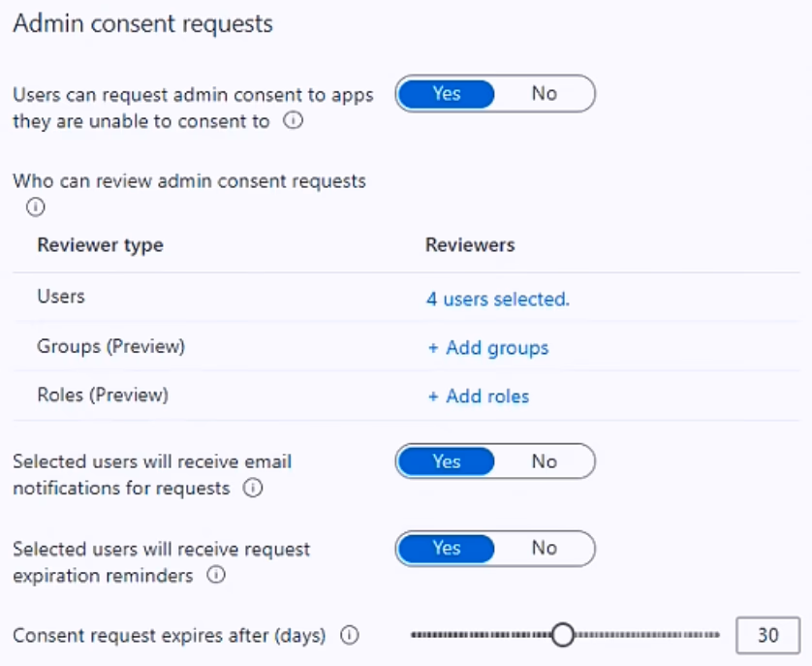This screenshot has width=812, height=666.
Task: Click the expiration days input box showing 30
Action: pyautogui.click(x=768, y=635)
